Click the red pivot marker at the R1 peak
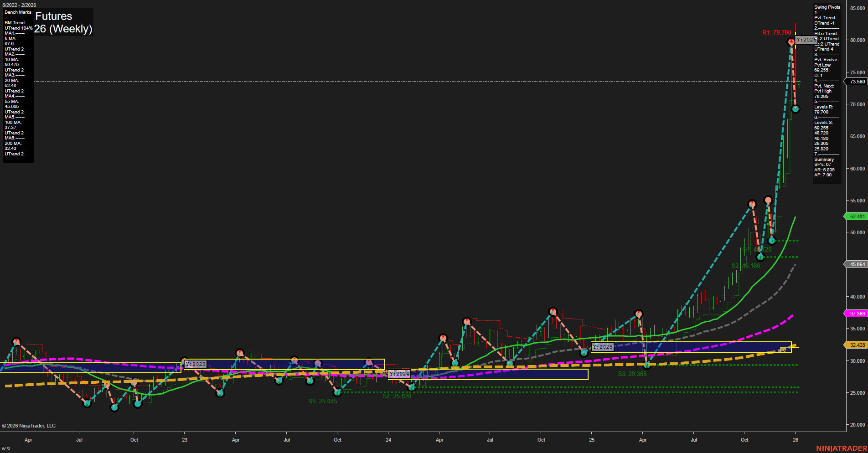Screen dimensions: 868x453 coord(791,41)
